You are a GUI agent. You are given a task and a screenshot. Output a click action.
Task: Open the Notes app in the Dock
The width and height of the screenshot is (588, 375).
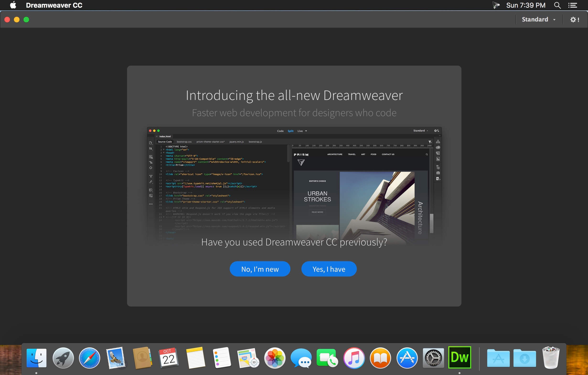pos(195,358)
